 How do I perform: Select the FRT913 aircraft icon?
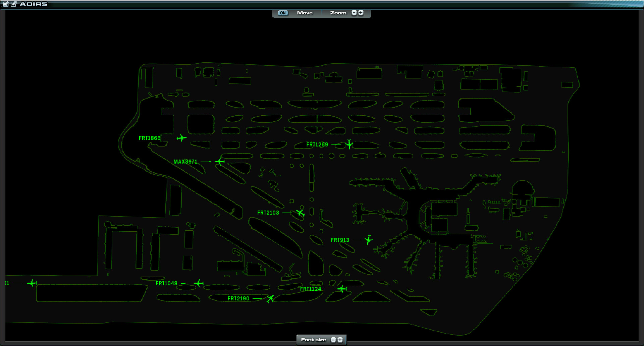[x=368, y=240]
